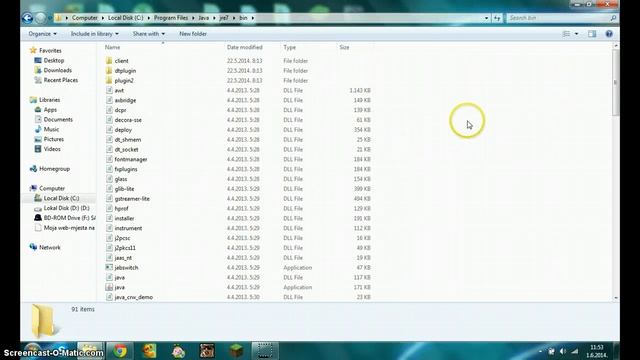Open Help with the question mark icon
The width and height of the screenshot is (640, 360).
(x=609, y=34)
